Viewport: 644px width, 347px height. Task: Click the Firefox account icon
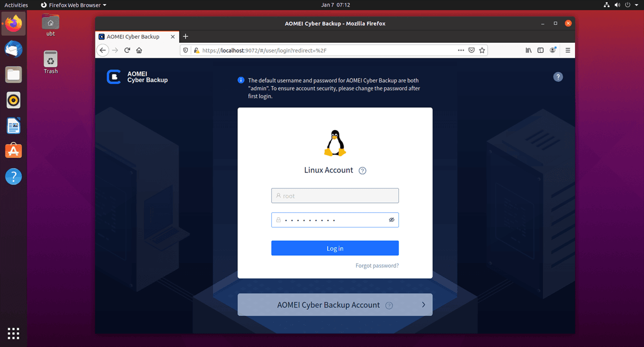(553, 50)
